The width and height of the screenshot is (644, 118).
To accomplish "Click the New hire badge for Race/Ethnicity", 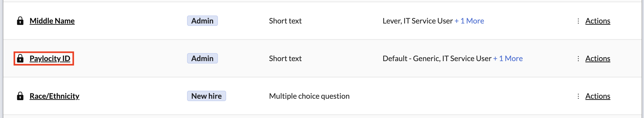I will click(206, 96).
